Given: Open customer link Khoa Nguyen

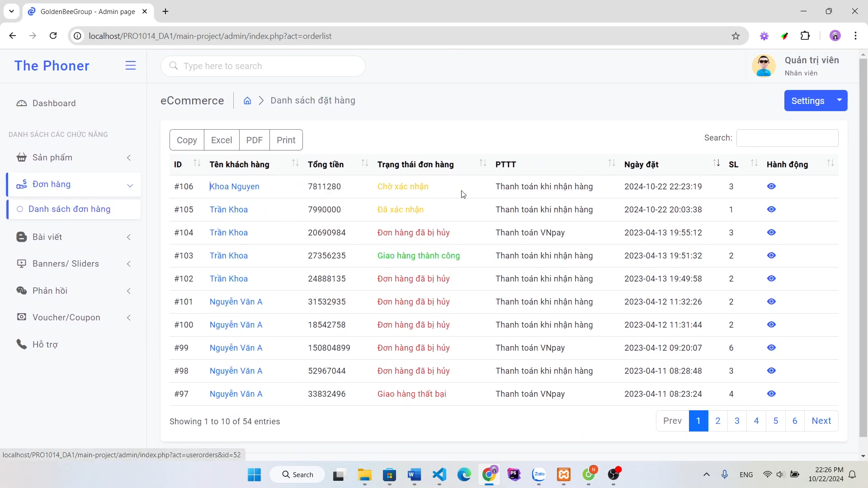Looking at the screenshot, I should coord(235,187).
